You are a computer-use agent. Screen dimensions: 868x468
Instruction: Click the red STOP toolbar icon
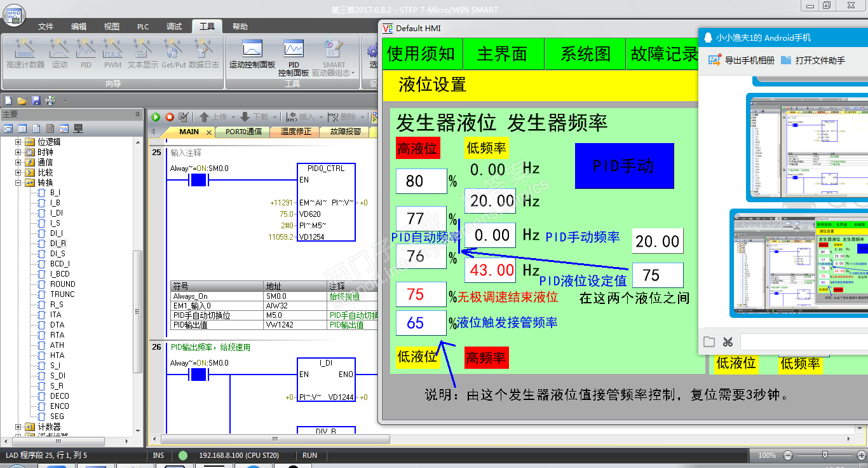tap(170, 117)
